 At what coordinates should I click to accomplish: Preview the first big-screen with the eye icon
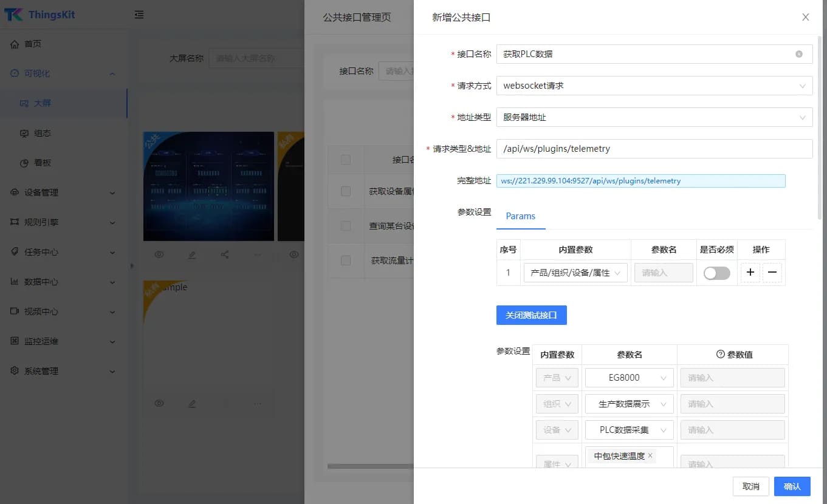tap(159, 254)
